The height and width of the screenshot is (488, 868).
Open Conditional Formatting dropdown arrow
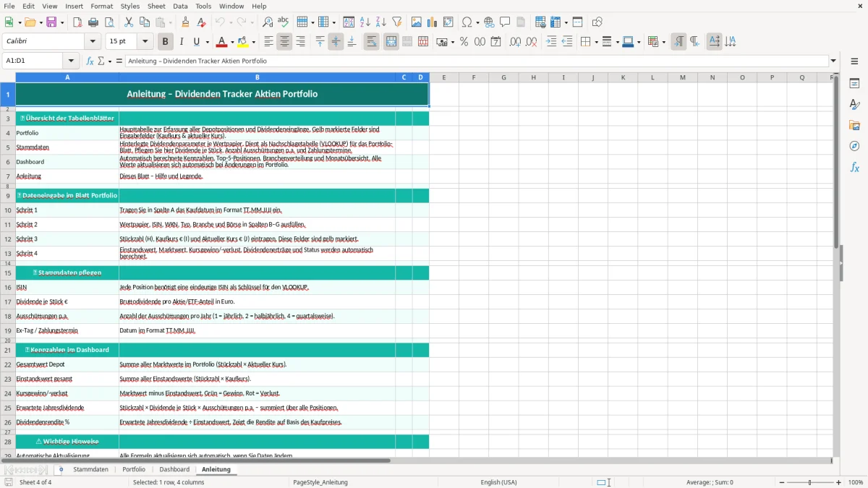click(x=663, y=42)
